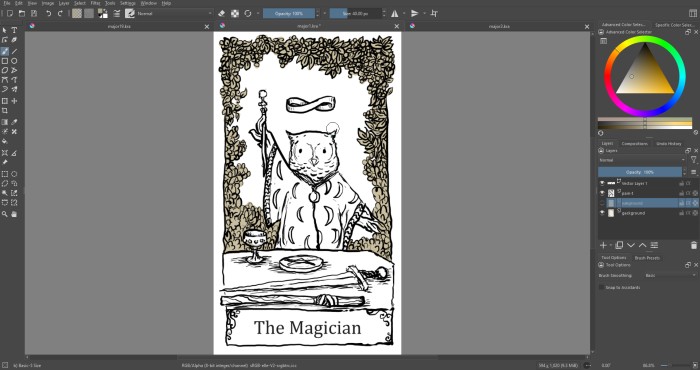Click the foreground/background color swatch

pos(103,13)
